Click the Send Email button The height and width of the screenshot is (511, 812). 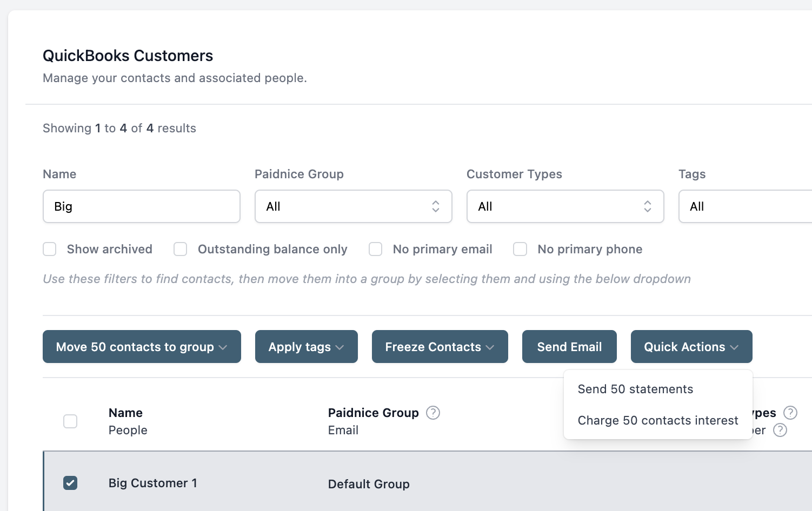[569, 347]
